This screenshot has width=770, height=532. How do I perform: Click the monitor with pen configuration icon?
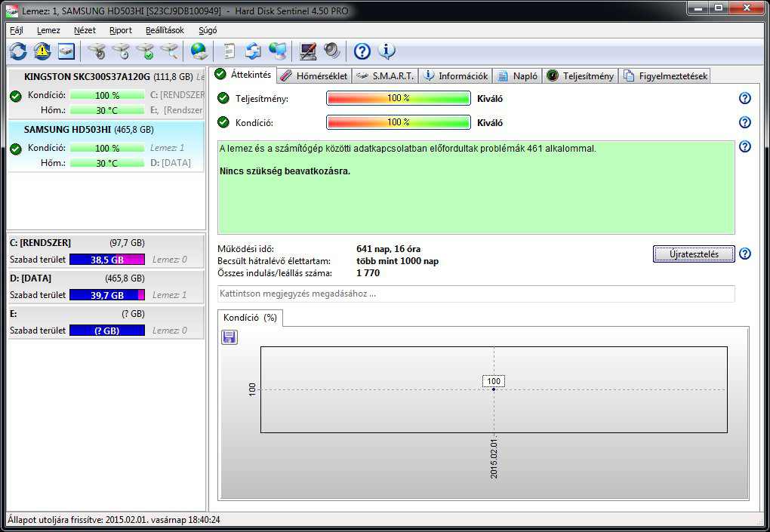308,51
